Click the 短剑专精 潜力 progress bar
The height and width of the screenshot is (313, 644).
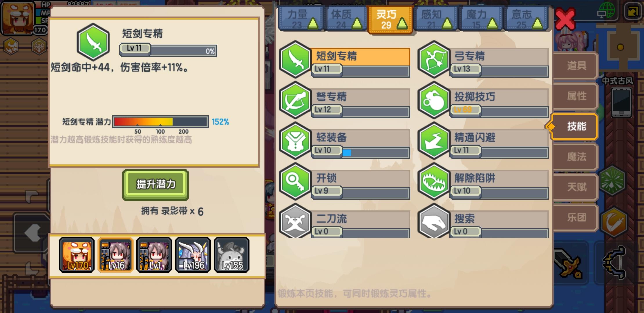point(160,122)
